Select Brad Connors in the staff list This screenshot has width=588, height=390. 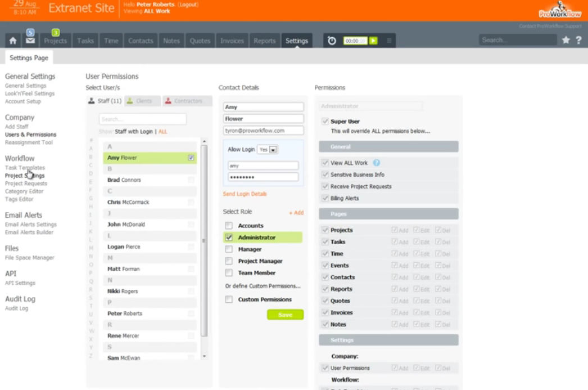click(x=150, y=180)
